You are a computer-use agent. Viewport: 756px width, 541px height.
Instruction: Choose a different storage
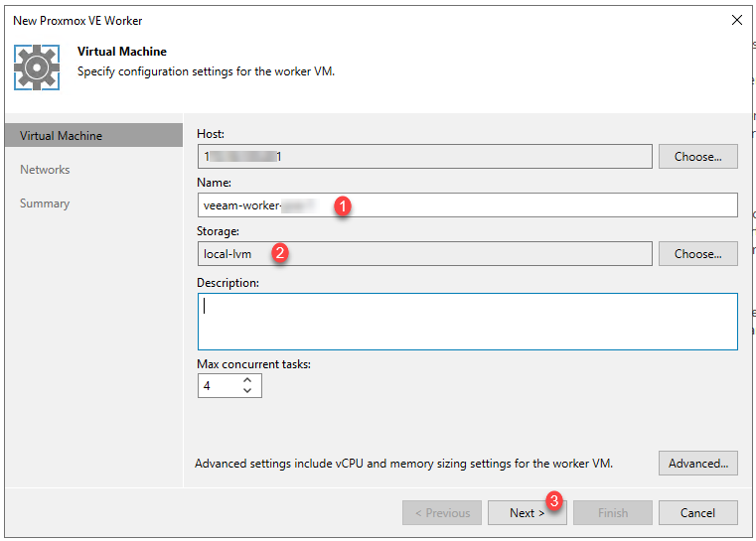pyautogui.click(x=698, y=254)
